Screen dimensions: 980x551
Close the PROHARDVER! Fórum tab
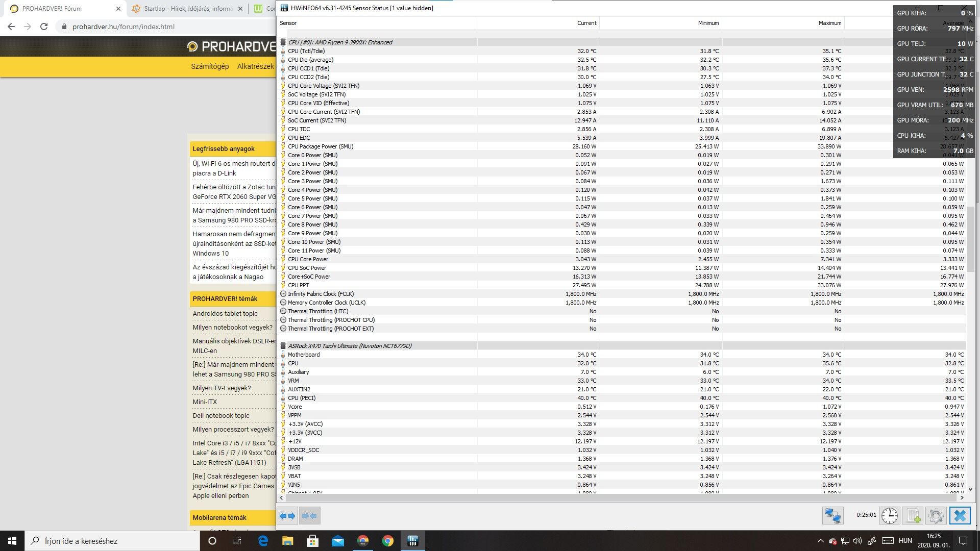118,9
